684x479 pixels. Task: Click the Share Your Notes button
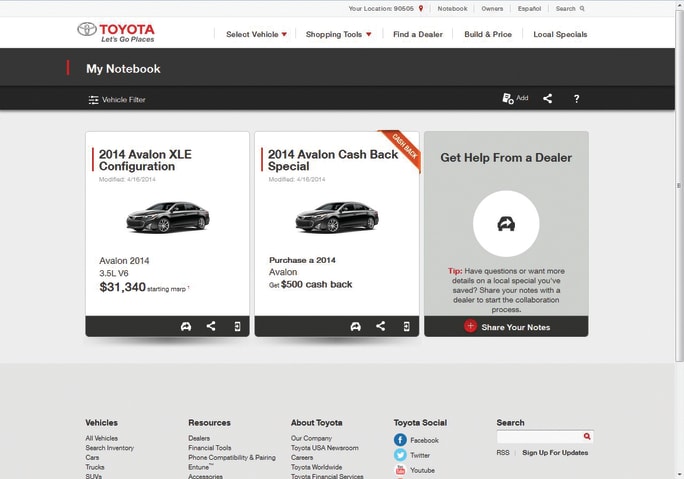click(506, 327)
